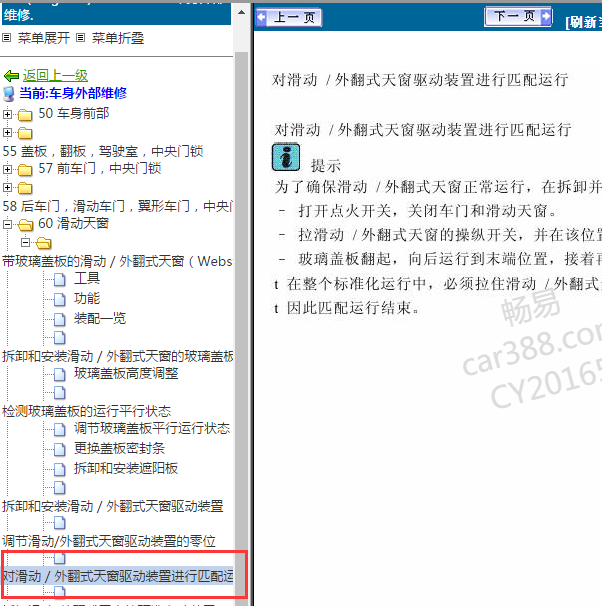Click page icon beside 调节玻璃盖板平行运行状态
The height and width of the screenshot is (606, 602).
(60, 429)
